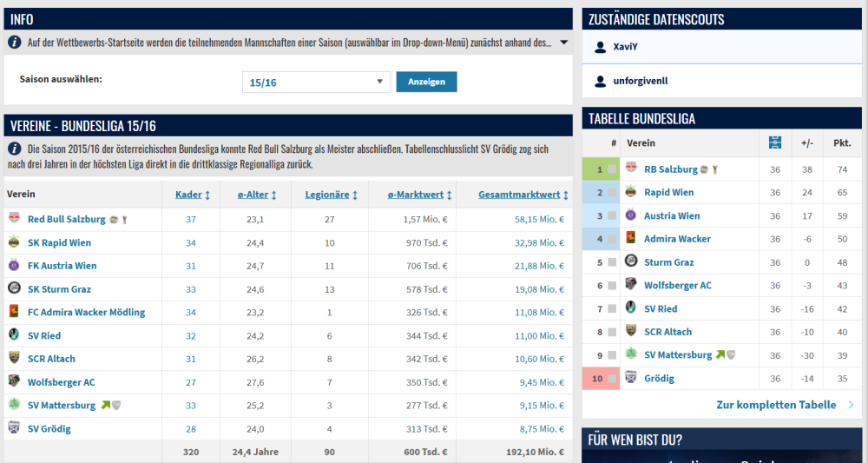Expand the INFO description text arrow
This screenshot has width=868, height=463.
[x=563, y=42]
